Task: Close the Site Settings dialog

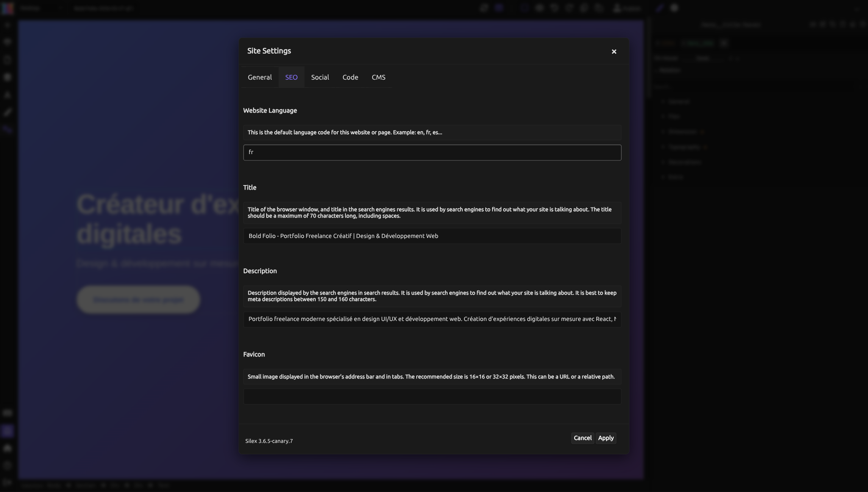Action: point(613,51)
